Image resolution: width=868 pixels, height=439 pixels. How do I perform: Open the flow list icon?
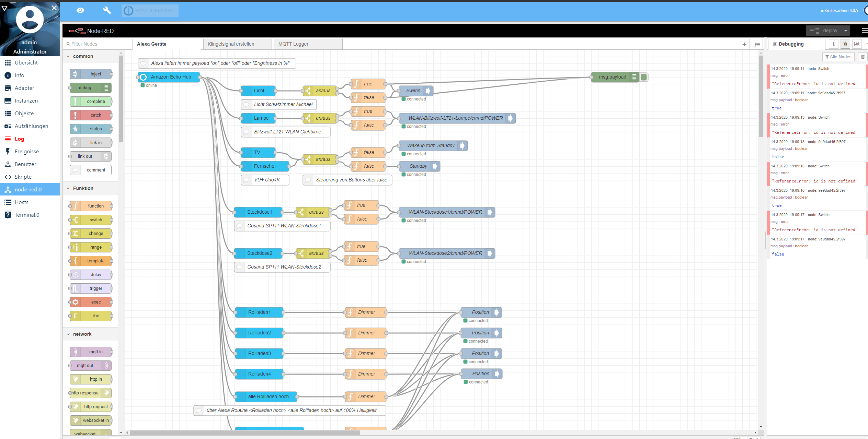coord(757,44)
